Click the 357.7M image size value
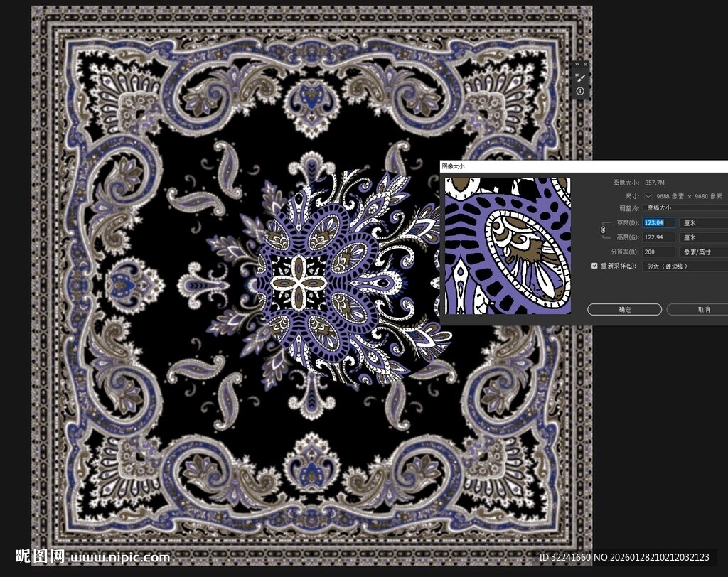This screenshot has height=577, width=728. pos(655,183)
